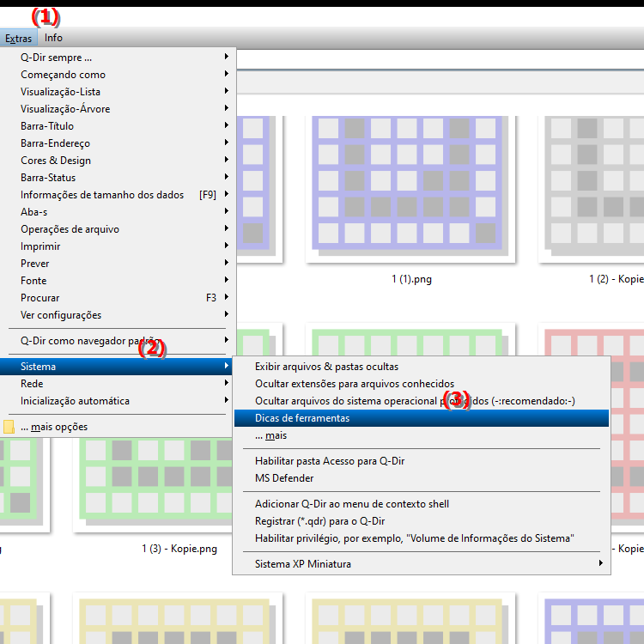
Task: Open the Rede submenu
Action: pos(118,384)
